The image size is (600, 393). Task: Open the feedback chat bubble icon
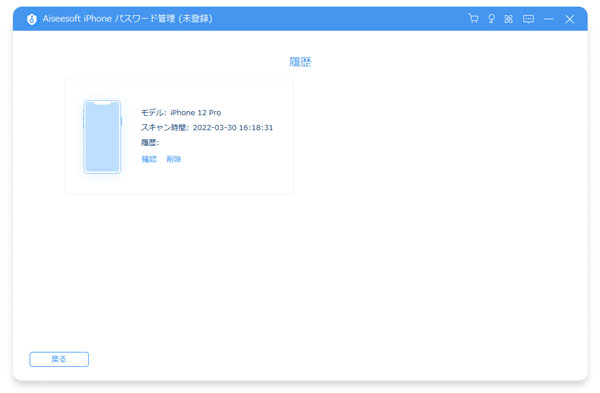click(528, 19)
